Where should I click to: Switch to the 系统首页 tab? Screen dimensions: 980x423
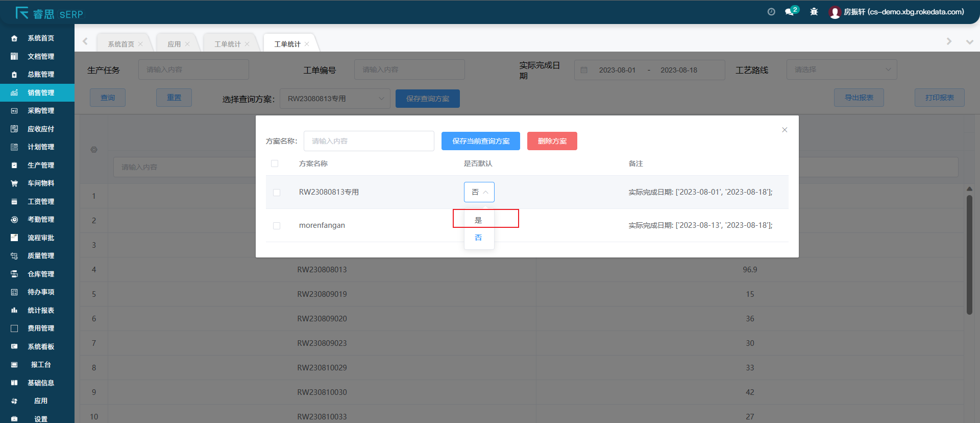click(x=121, y=44)
